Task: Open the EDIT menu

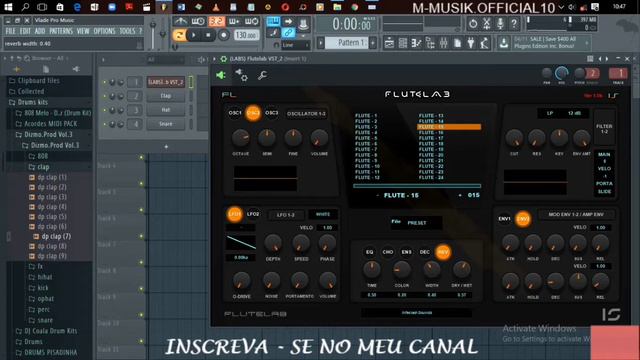Action: [25, 31]
